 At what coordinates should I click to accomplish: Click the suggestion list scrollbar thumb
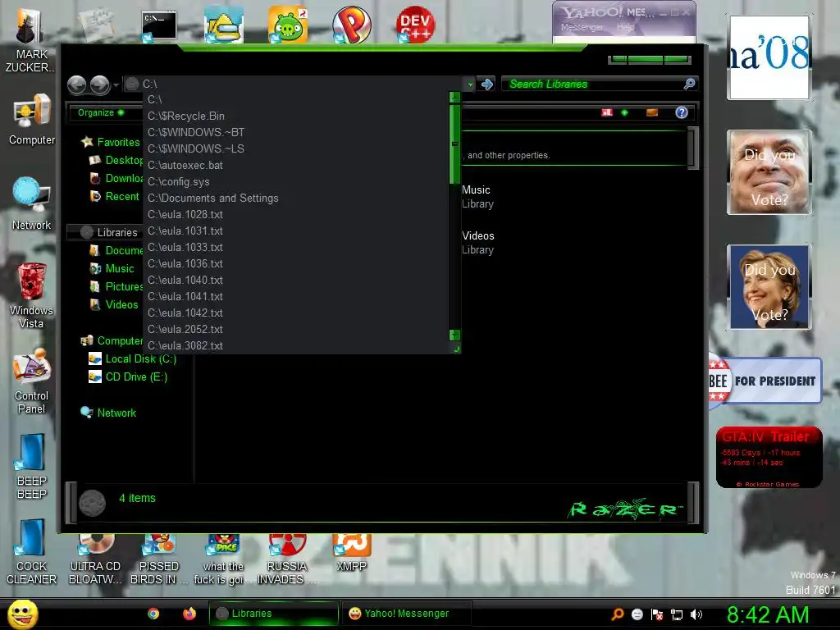point(454,144)
